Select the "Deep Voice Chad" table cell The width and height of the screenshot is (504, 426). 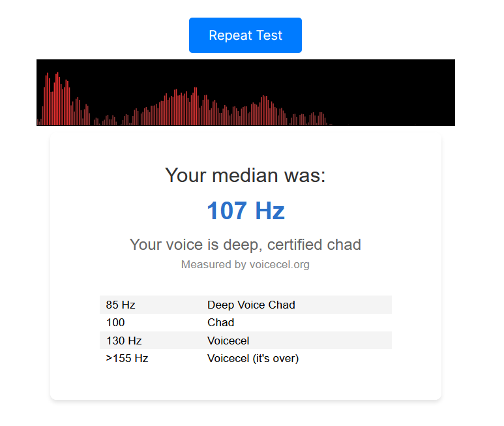click(251, 305)
